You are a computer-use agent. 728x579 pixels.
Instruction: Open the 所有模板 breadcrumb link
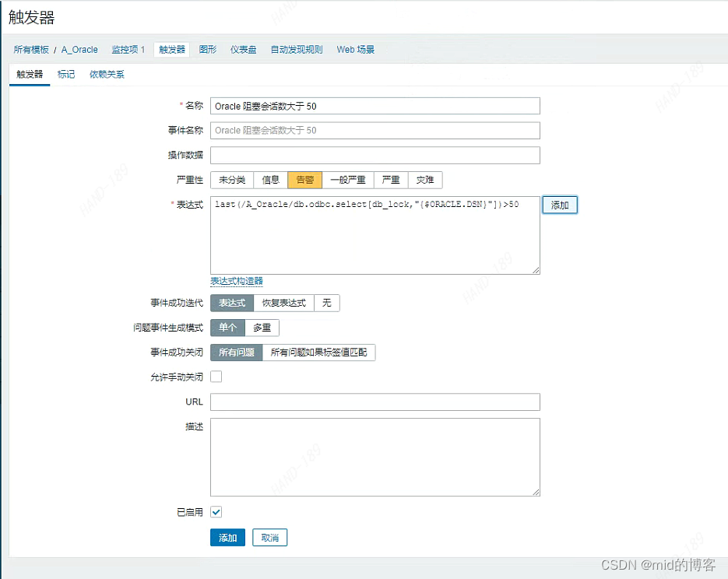click(31, 50)
